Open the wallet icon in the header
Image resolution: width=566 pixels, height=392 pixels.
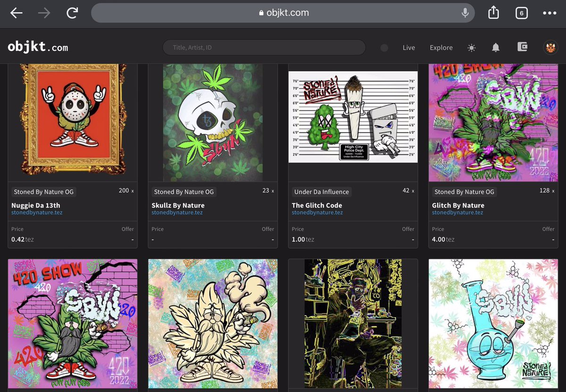click(x=522, y=47)
